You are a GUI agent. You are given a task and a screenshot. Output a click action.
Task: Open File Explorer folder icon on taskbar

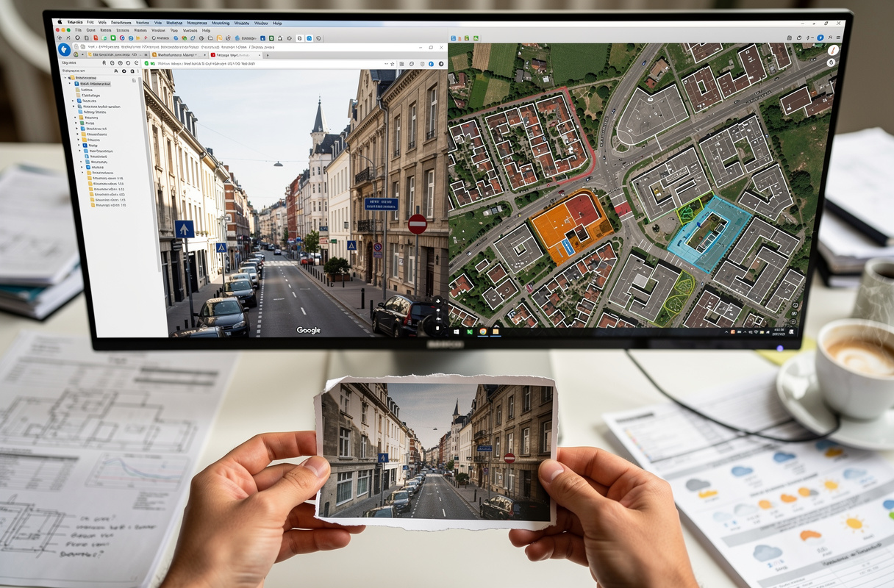(x=496, y=331)
